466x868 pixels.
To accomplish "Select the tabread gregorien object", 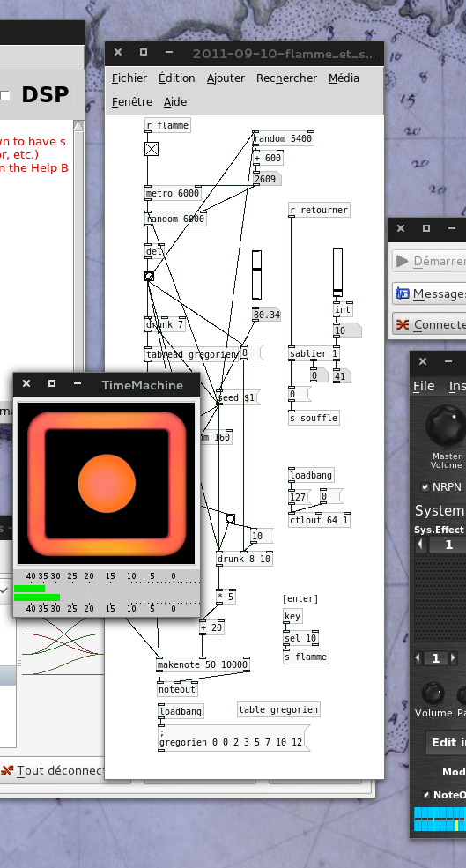I will (x=191, y=354).
